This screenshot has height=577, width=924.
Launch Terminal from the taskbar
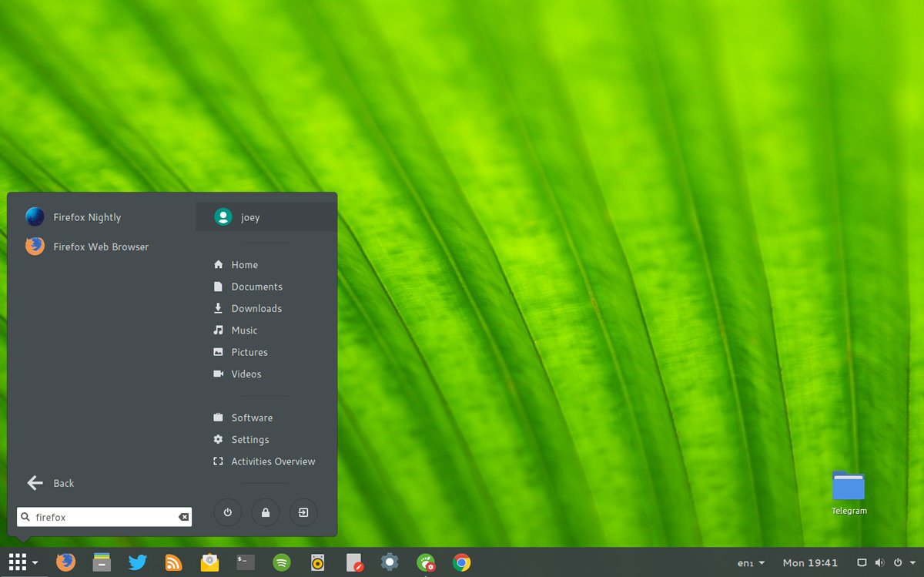246,562
